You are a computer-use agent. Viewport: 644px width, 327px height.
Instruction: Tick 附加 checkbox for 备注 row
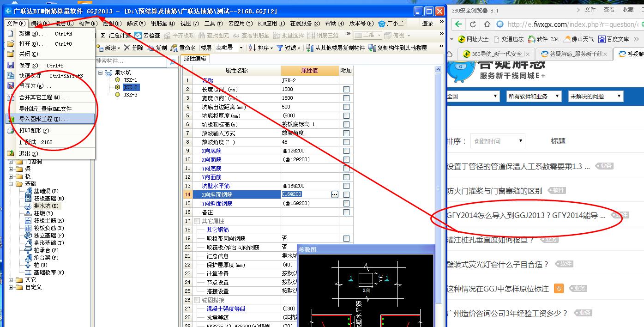click(346, 212)
